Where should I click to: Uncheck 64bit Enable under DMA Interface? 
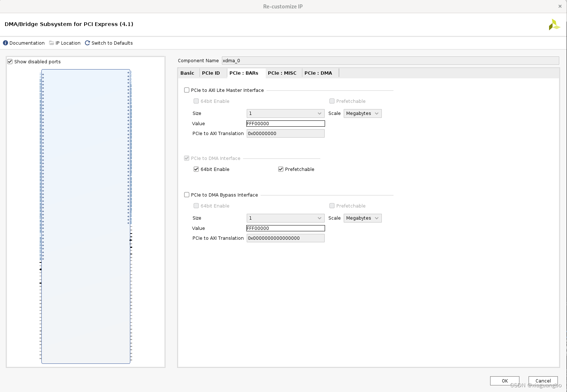click(196, 169)
